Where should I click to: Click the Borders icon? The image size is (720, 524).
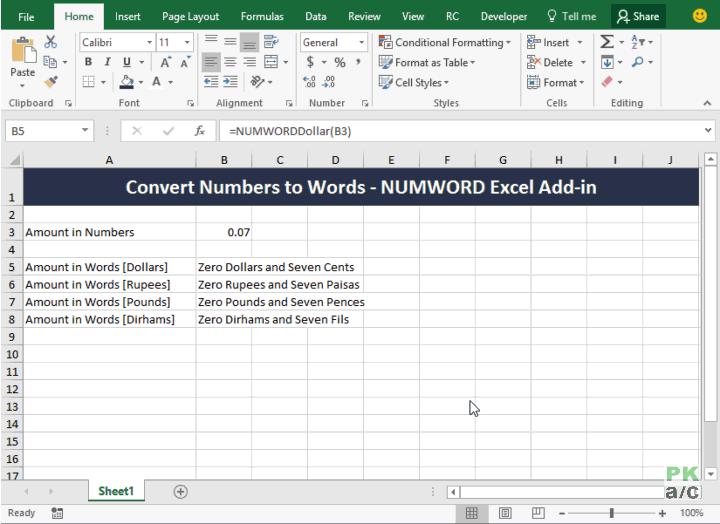coord(89,82)
